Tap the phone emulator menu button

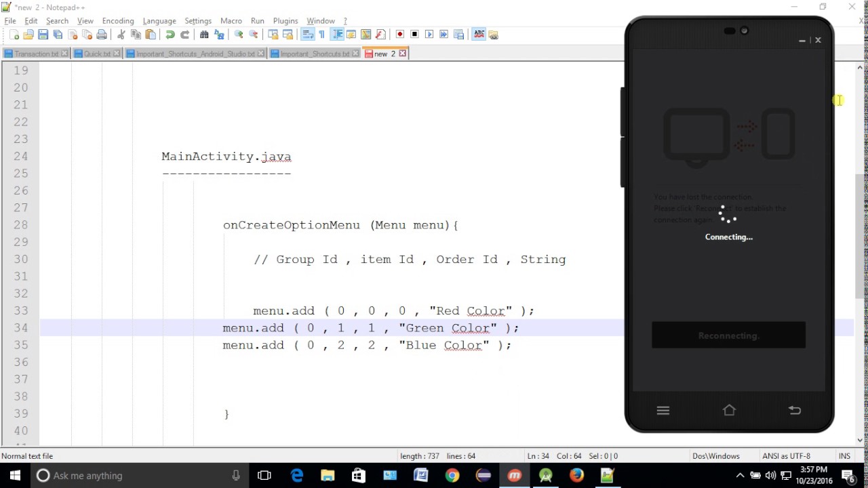click(x=663, y=410)
